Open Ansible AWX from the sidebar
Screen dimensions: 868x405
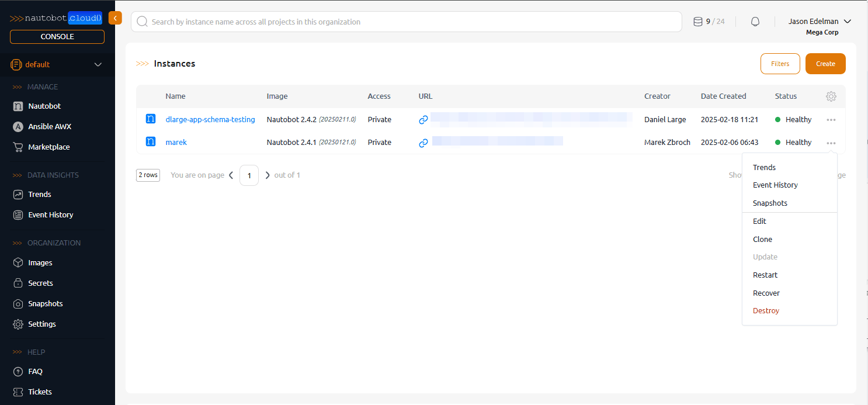[x=50, y=127]
